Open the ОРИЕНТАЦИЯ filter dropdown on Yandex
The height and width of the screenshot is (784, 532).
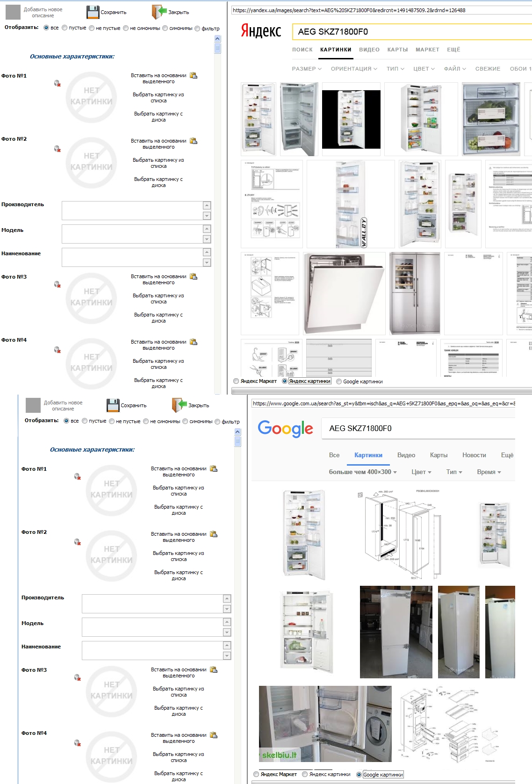(x=354, y=69)
